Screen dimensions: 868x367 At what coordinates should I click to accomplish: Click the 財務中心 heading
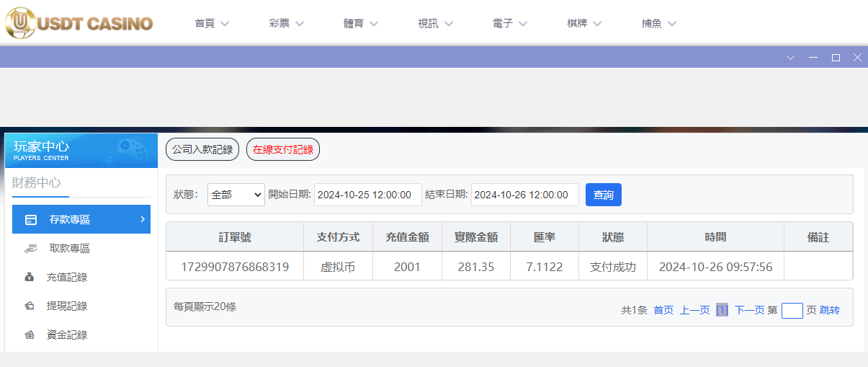click(x=37, y=182)
